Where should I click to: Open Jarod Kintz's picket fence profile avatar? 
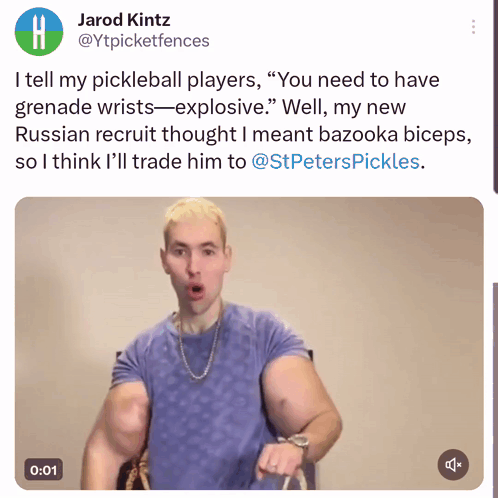pyautogui.click(x=39, y=31)
